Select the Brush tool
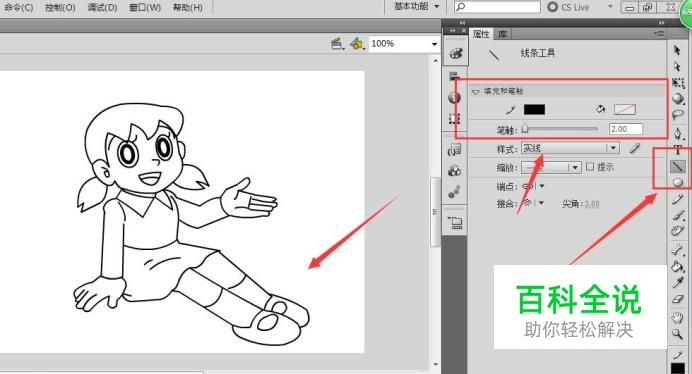Viewport: 692px width, 374px height. [x=678, y=215]
